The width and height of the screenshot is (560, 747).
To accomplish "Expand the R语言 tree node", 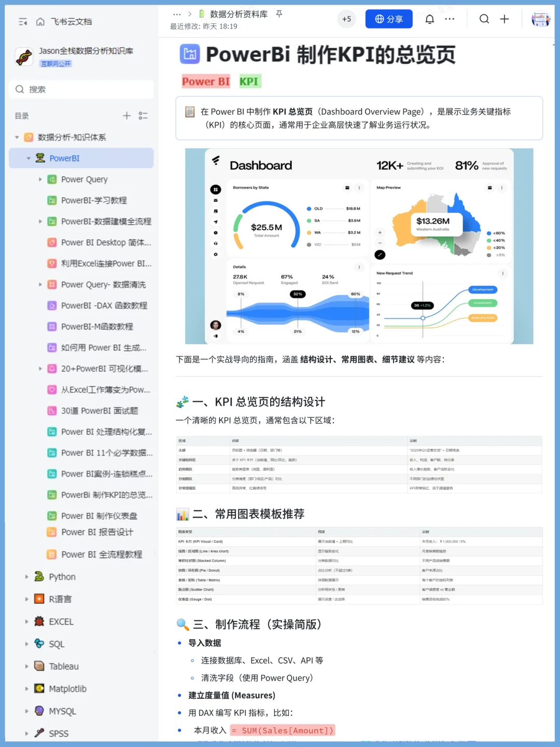I will [x=26, y=599].
